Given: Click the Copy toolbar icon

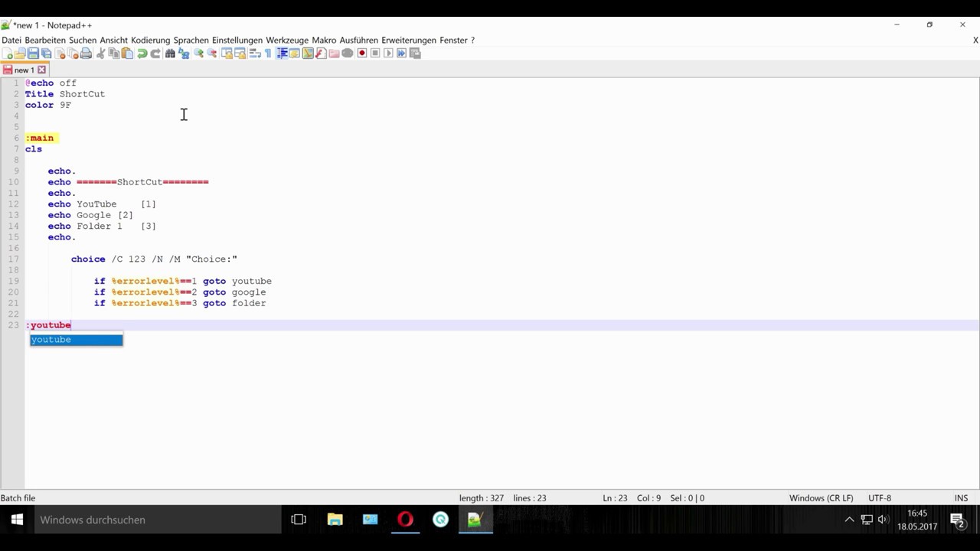Looking at the screenshot, I should point(114,54).
